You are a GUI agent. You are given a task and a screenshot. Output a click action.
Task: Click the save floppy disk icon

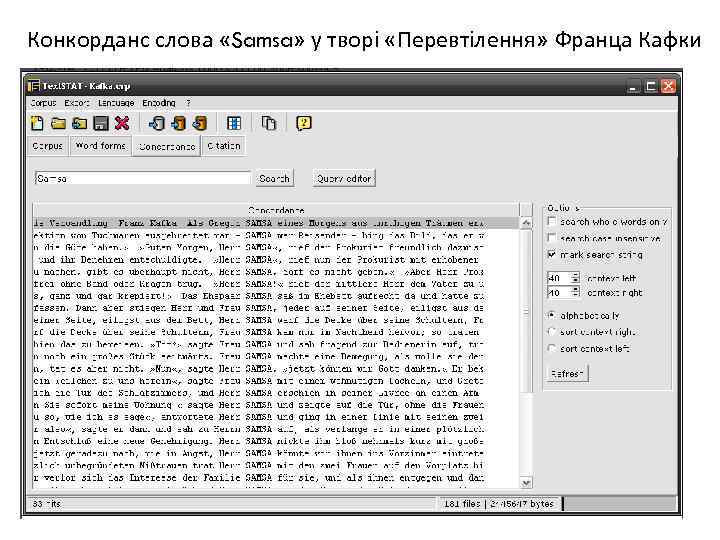point(101,123)
